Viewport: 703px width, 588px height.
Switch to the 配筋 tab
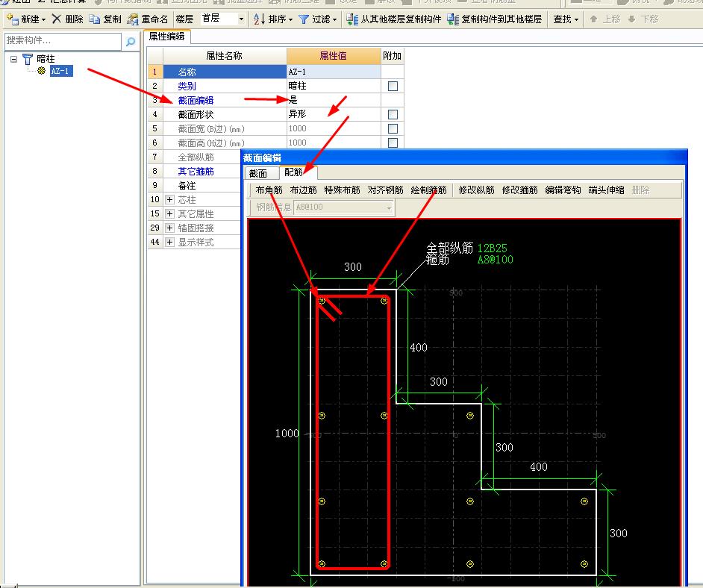294,172
